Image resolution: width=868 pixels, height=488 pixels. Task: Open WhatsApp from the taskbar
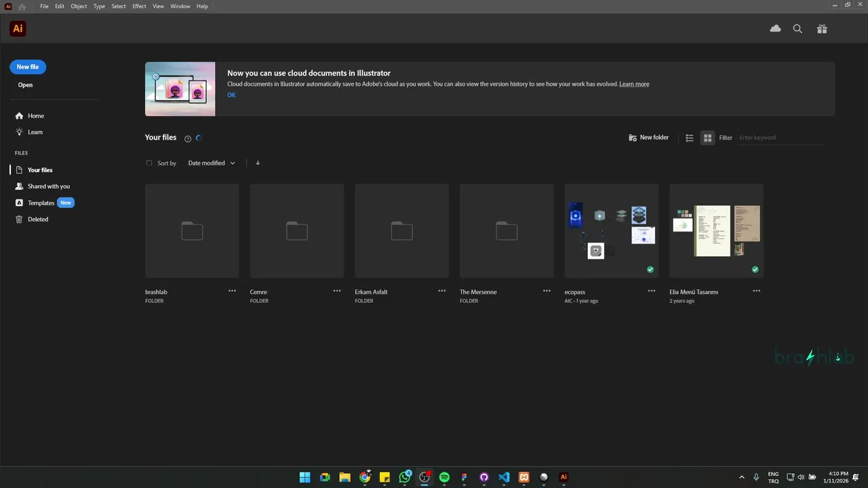tap(405, 477)
